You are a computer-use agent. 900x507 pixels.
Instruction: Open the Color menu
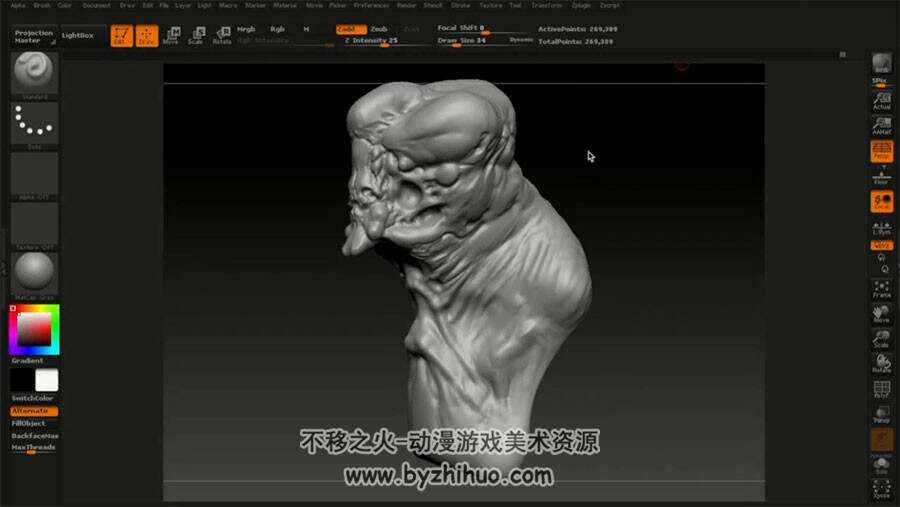pos(64,5)
